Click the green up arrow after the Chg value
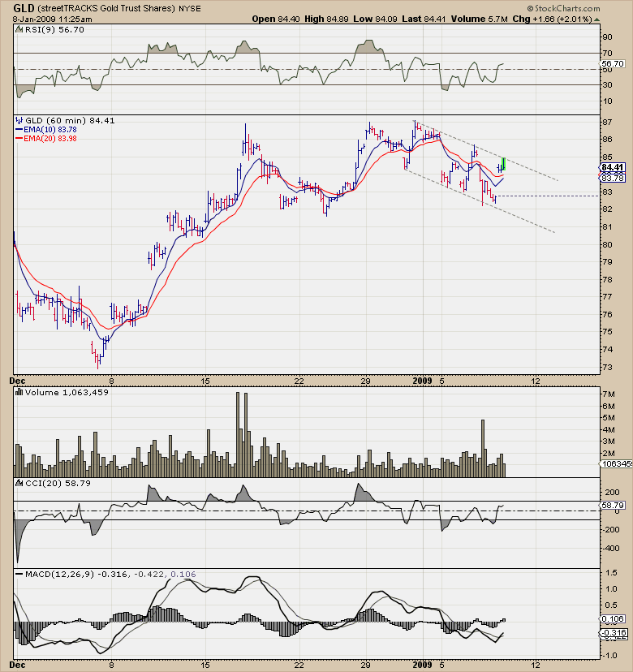The width and height of the screenshot is (633, 672). (597, 19)
